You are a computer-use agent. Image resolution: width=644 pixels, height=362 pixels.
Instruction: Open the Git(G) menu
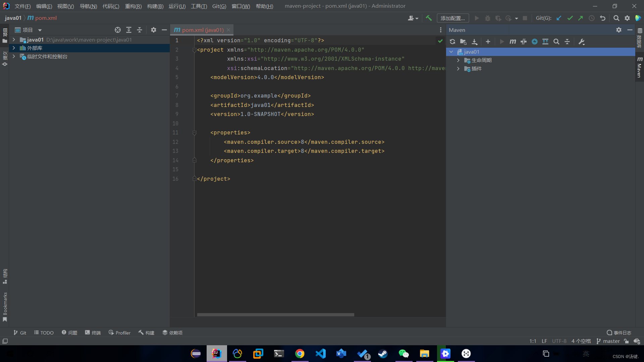click(x=219, y=6)
